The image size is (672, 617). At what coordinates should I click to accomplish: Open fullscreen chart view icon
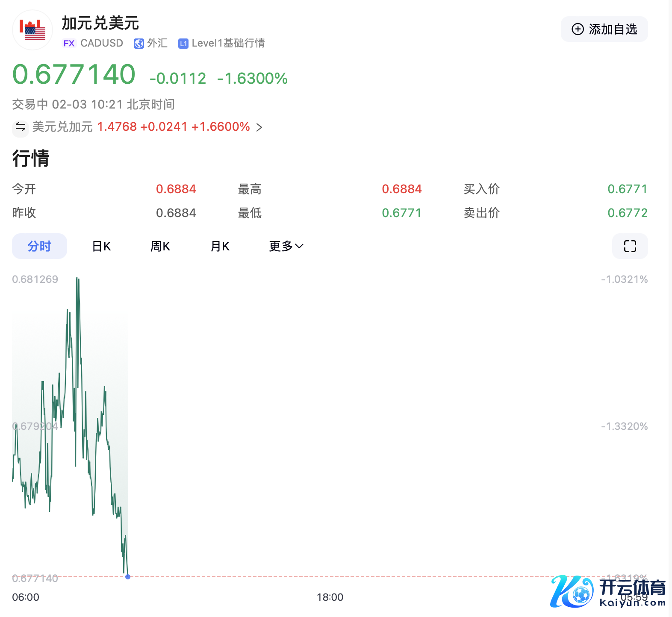(x=630, y=246)
